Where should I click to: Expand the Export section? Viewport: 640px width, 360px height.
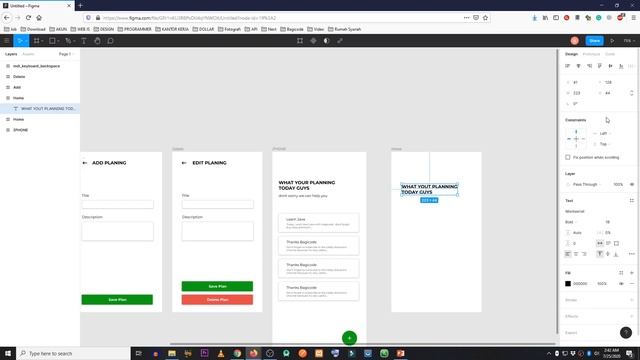click(x=571, y=333)
